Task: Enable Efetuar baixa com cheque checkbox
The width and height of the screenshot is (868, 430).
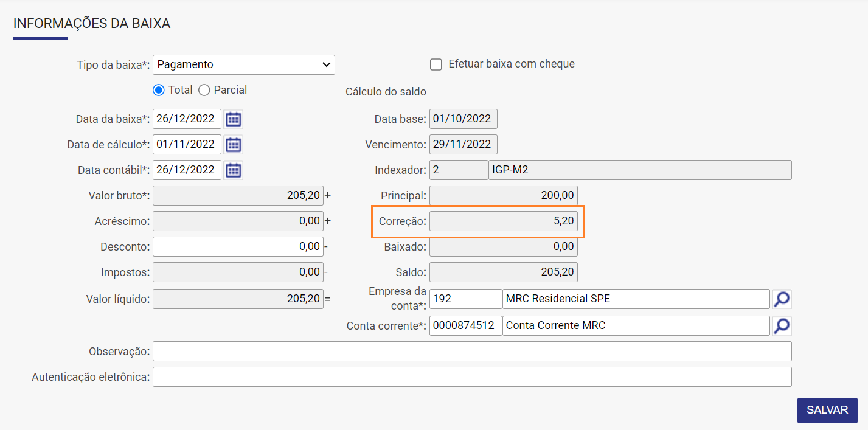Action: pos(436,64)
